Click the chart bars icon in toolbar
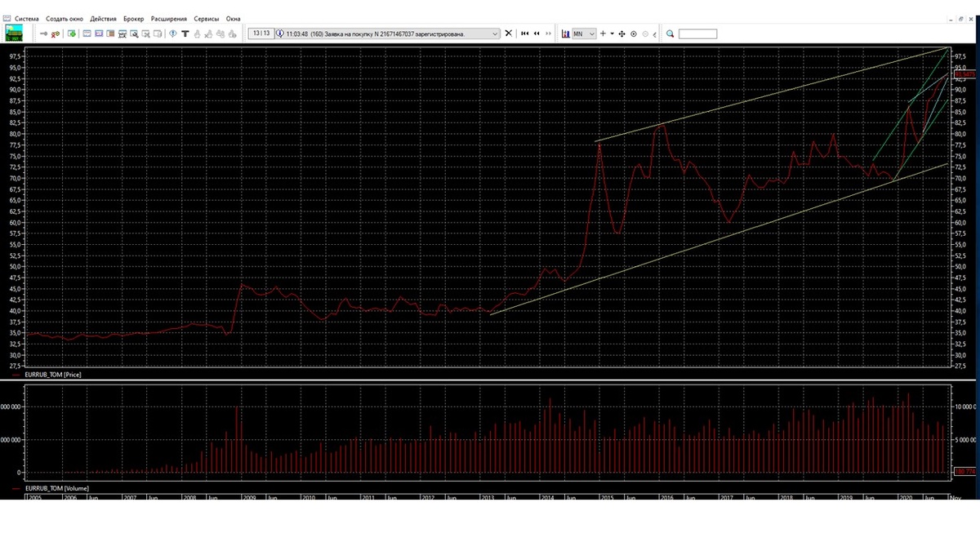Image resolution: width=980 pixels, height=551 pixels. click(x=565, y=33)
